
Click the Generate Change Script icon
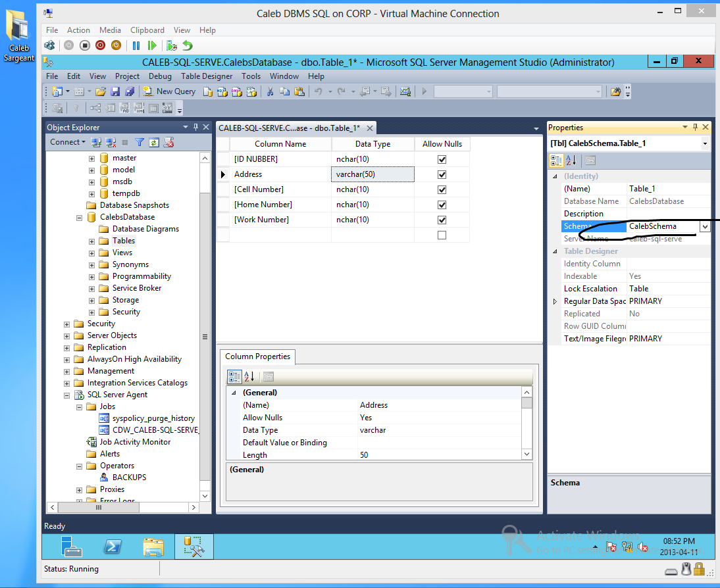[57, 109]
